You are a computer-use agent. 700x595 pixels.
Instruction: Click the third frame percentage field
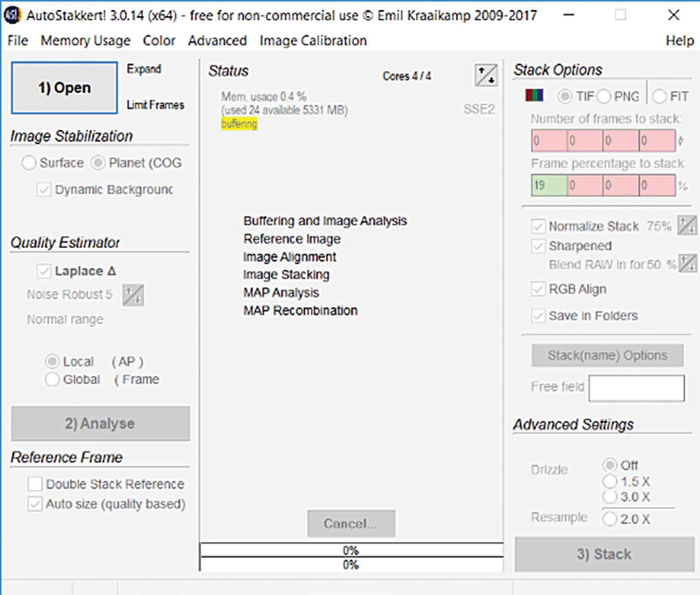621,185
